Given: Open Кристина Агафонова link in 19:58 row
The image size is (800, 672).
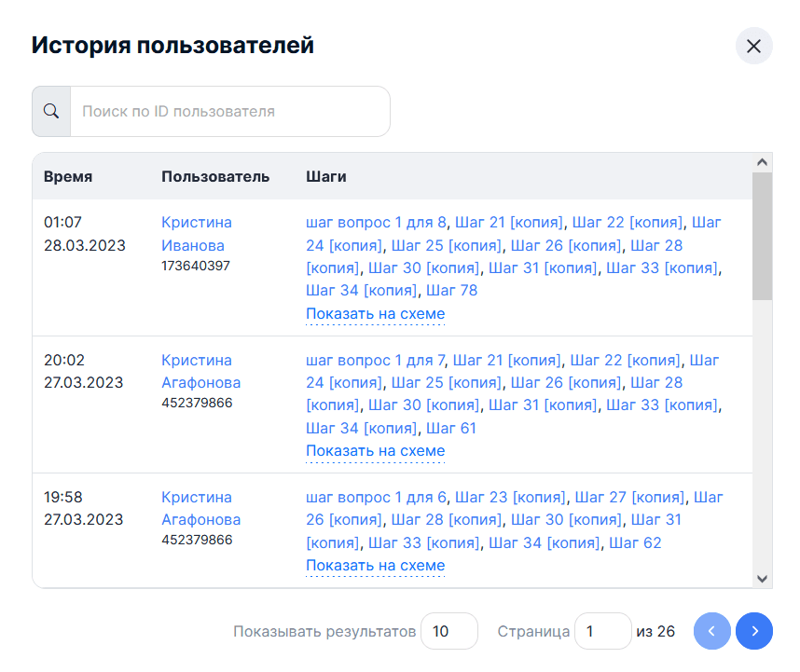Looking at the screenshot, I should [x=200, y=508].
